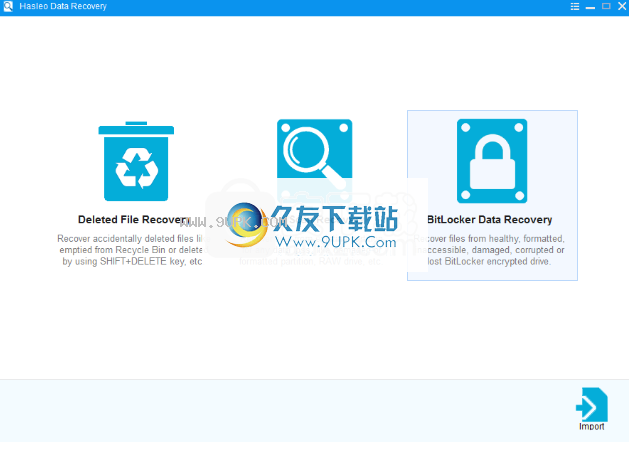Open the menu icon in title bar
Viewport: 631px width, 450px height.
coord(575,6)
